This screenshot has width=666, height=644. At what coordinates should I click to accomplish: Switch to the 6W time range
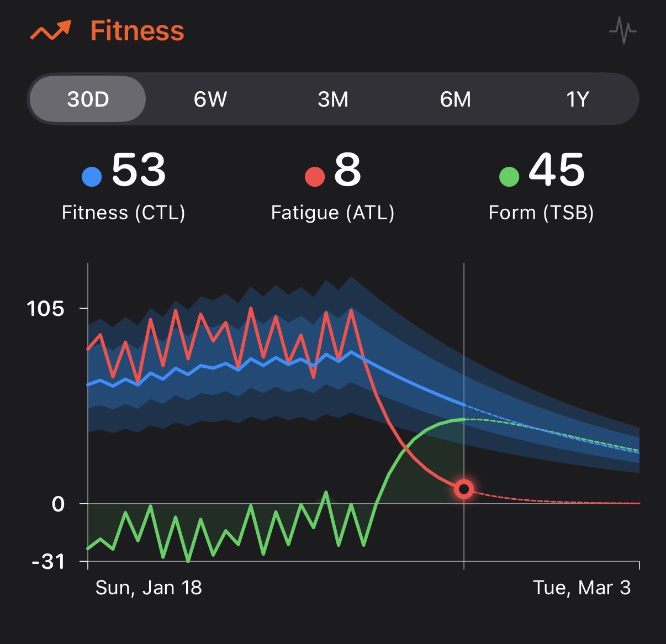(210, 99)
